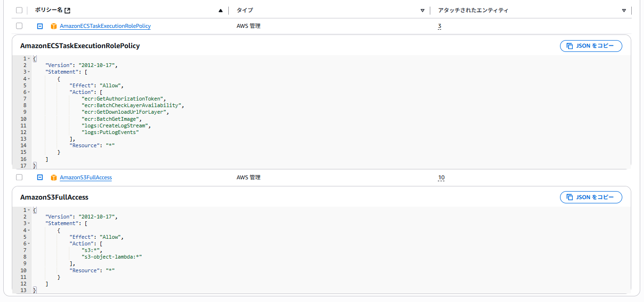Copy JSON of AmazonECSTaskExecutionRolePolicy
644x302 pixels.
[591, 46]
